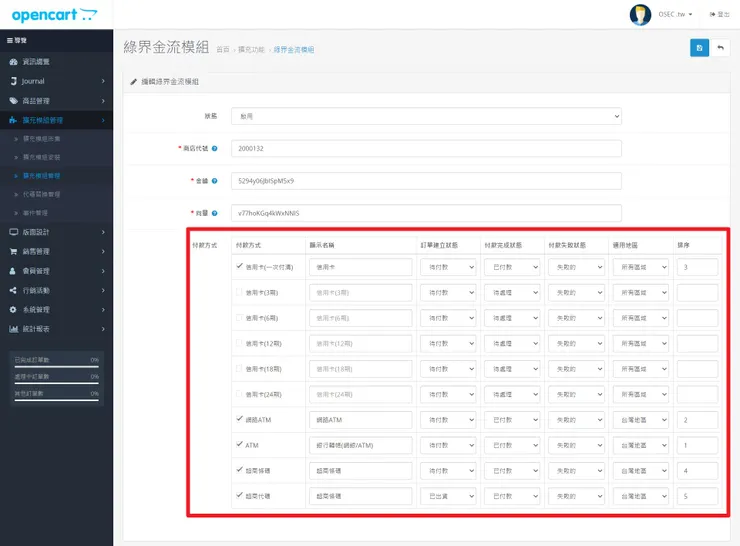Click the OpenCart logo
The image size is (740, 546).
coord(54,15)
